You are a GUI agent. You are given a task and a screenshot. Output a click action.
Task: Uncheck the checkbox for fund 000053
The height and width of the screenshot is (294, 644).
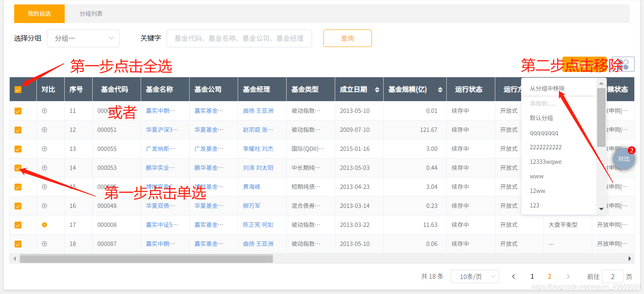click(18, 168)
